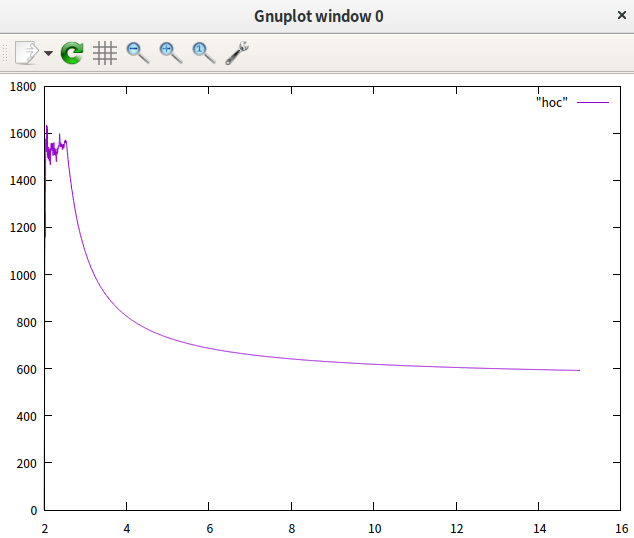634x538 pixels.
Task: Apply autoscale with the magnifier labeled 1
Action: 204,53
